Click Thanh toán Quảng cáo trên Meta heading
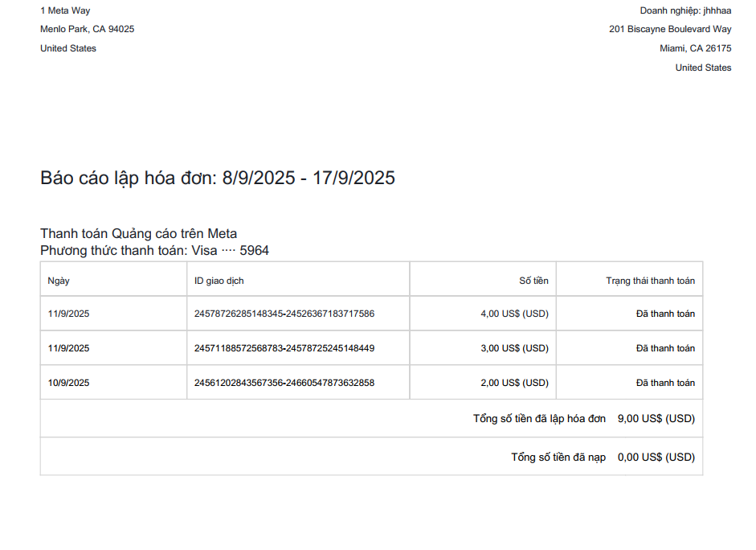Screen dimensions: 756x550 (138, 233)
